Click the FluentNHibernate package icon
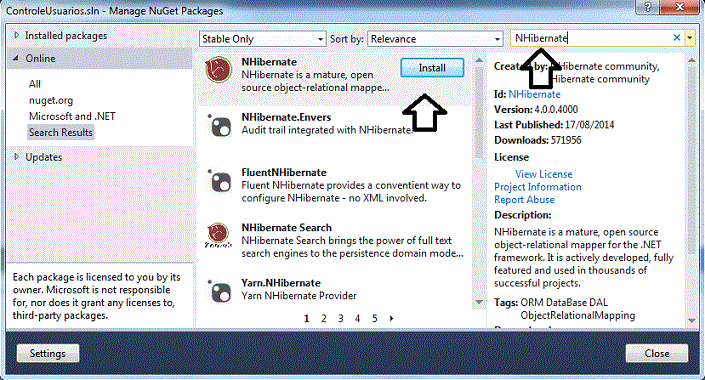705x380 pixels. [x=220, y=181]
